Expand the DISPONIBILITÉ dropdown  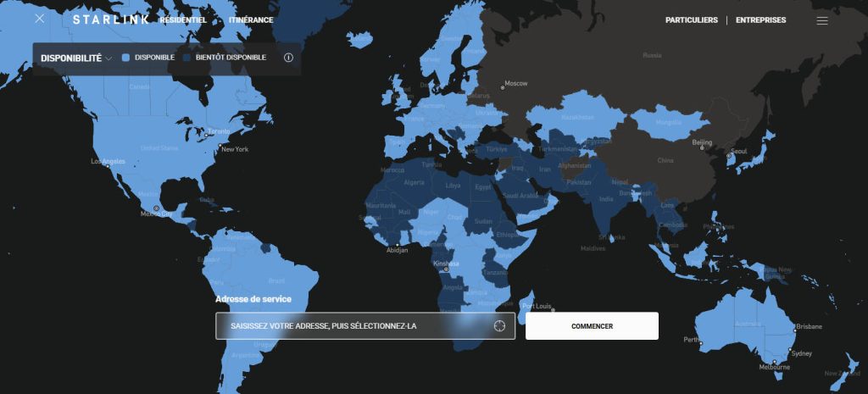(76, 58)
